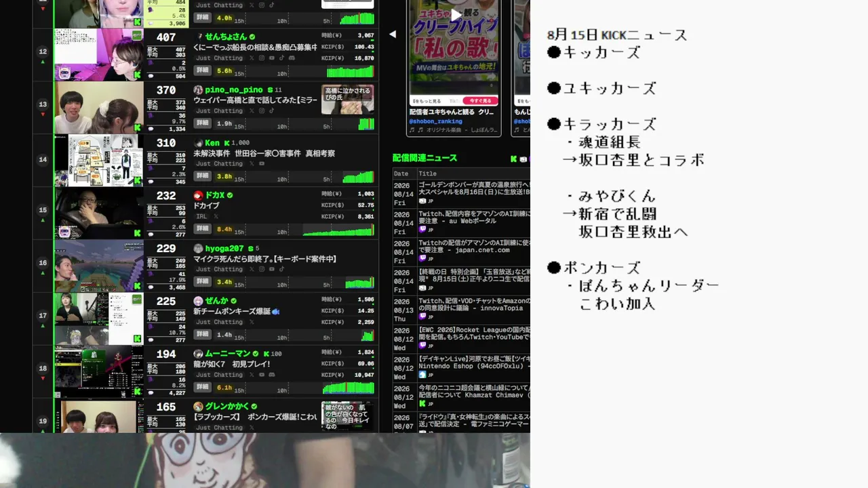Open innovaTopia Twitch news item
Image resolution: width=868 pixels, height=488 pixels.
[474, 305]
